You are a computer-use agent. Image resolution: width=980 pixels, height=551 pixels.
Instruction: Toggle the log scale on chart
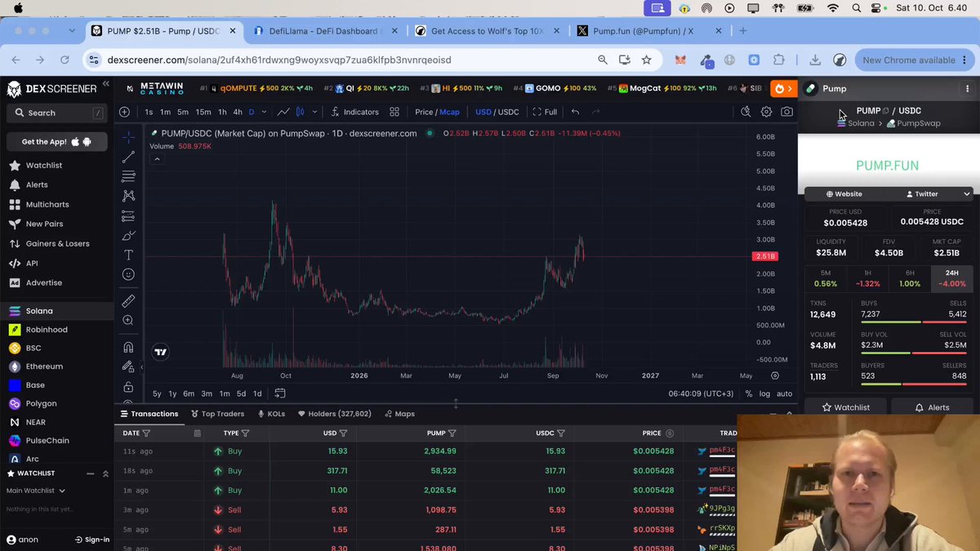[x=764, y=393]
